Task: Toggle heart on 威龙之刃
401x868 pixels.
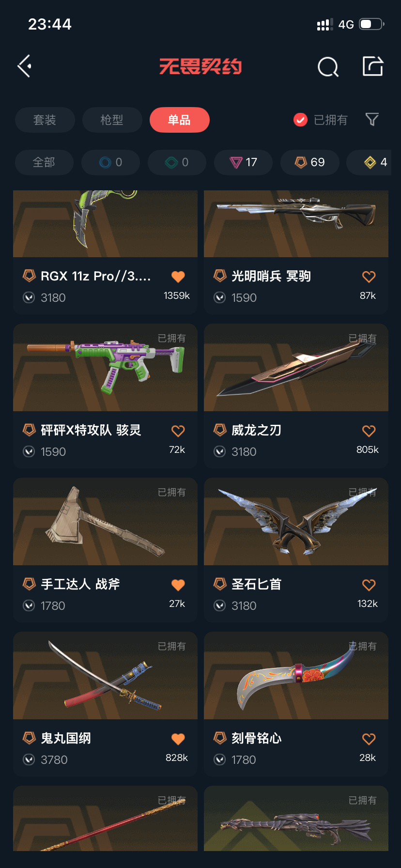Action: pyautogui.click(x=369, y=431)
